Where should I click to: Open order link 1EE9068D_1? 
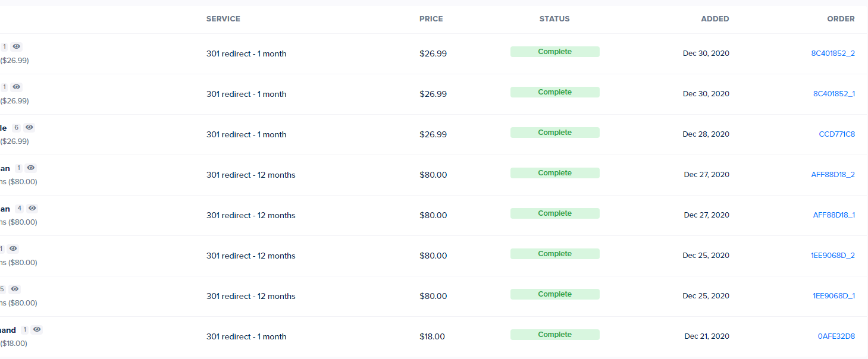pyautogui.click(x=834, y=296)
